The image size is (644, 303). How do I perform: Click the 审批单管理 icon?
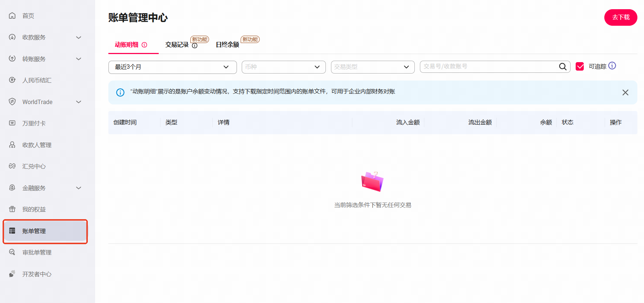click(12, 252)
